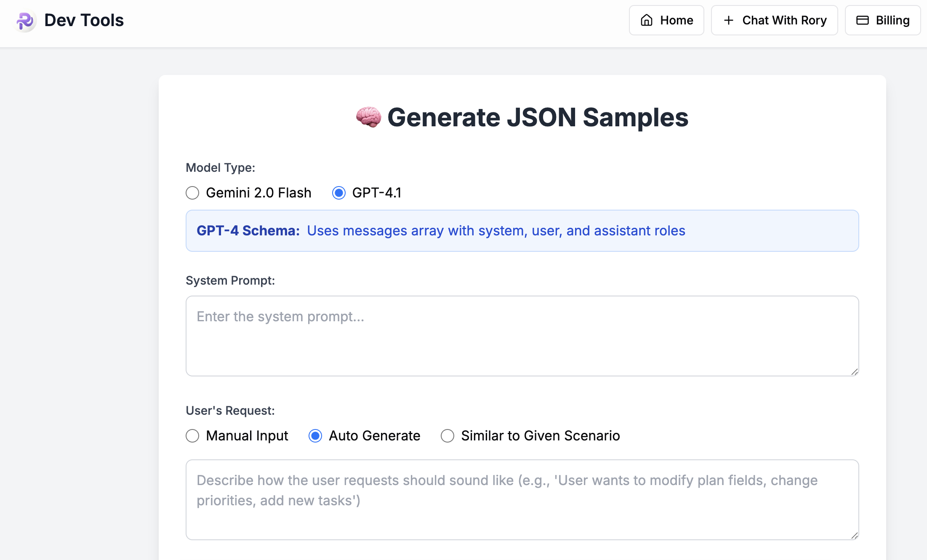Choose Manual Input for user's request
The image size is (927, 560).
click(192, 436)
